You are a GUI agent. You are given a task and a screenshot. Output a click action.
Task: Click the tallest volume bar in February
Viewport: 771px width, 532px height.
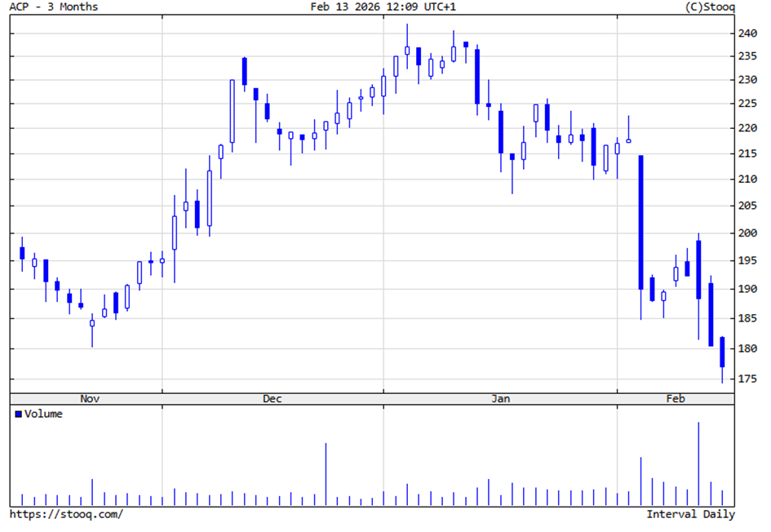[x=698, y=463]
